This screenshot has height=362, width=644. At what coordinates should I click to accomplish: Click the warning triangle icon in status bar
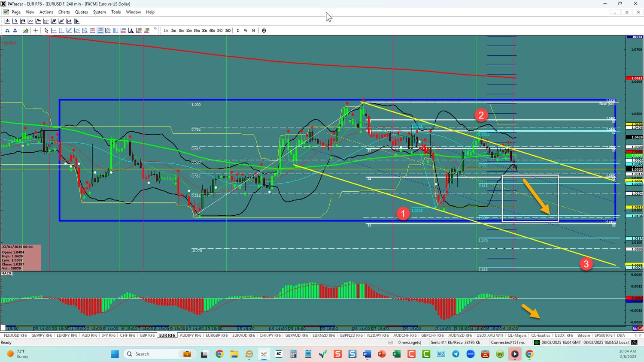tap(634, 342)
